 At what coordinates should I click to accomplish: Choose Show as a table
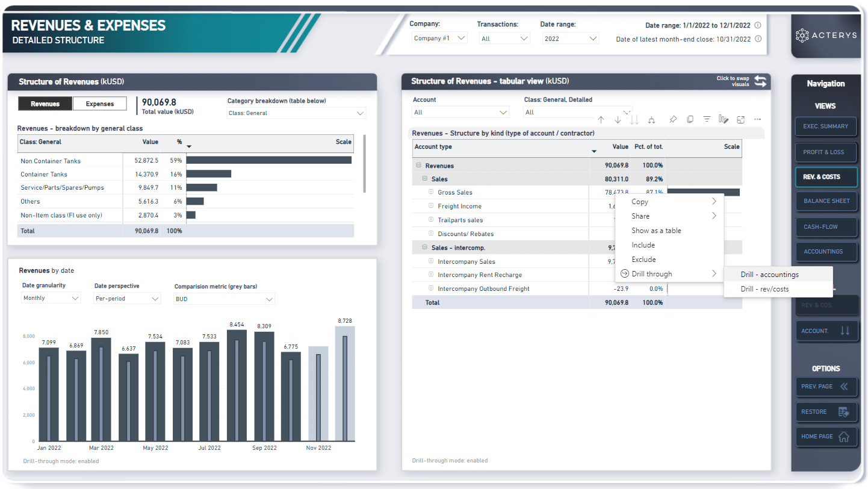pos(669,231)
